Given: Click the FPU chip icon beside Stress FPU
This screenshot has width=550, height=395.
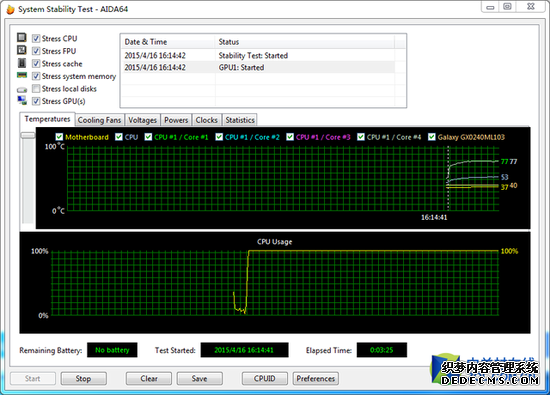Looking at the screenshot, I should point(22,50).
